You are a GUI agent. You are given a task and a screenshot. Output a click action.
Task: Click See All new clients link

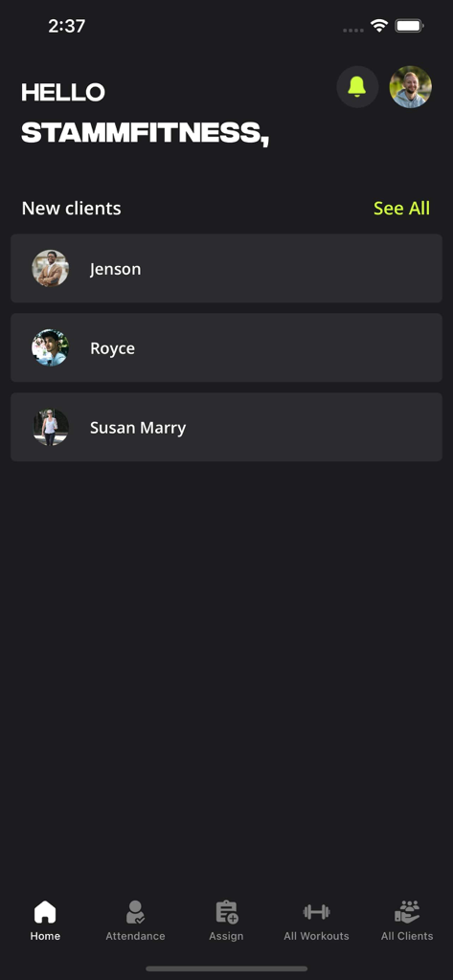(x=401, y=208)
